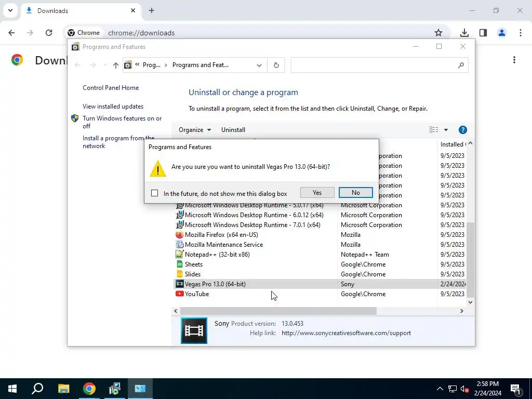This screenshot has height=399, width=532.
Task: Select Microsoft Windows Desktop Runtime 7.0.1 row
Action: coord(321,225)
